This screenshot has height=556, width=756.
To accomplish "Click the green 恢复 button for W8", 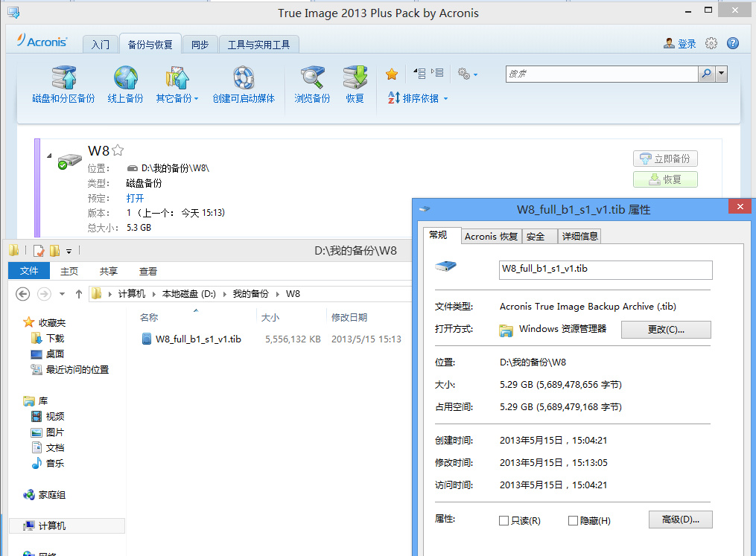I will click(665, 179).
